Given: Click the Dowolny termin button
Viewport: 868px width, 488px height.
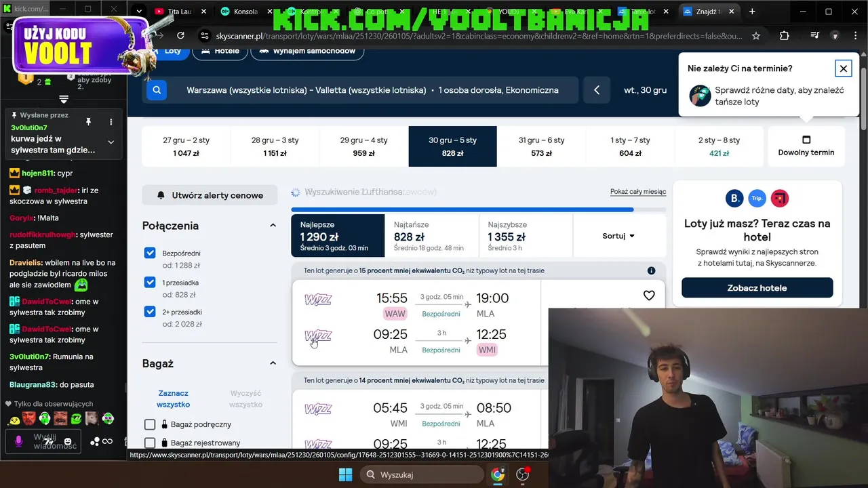Looking at the screenshot, I should (x=806, y=146).
